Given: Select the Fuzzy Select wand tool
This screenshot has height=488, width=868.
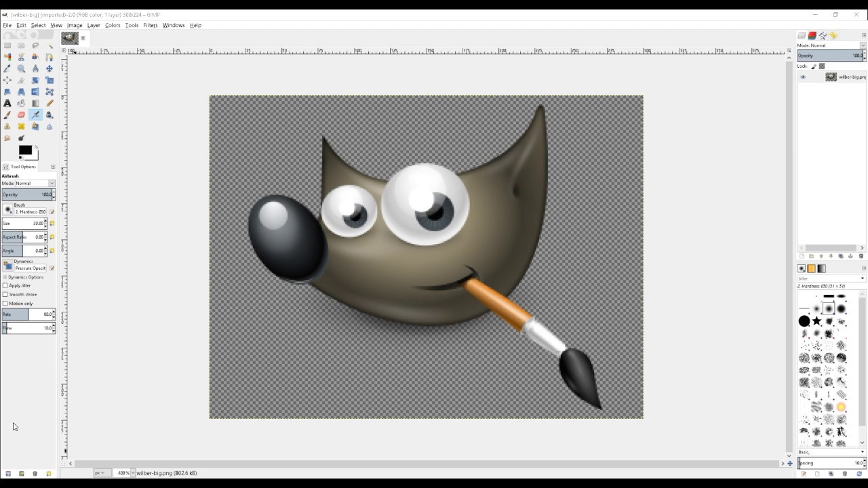Looking at the screenshot, I should tap(50, 45).
